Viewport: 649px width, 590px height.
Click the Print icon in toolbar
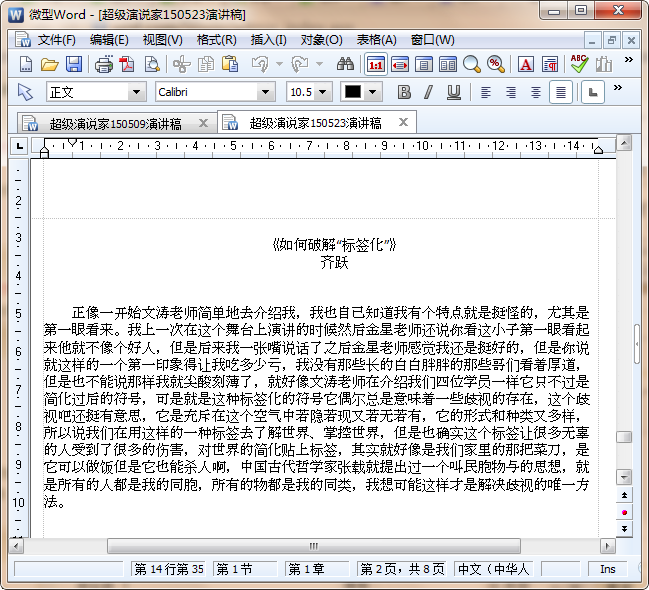coord(103,64)
